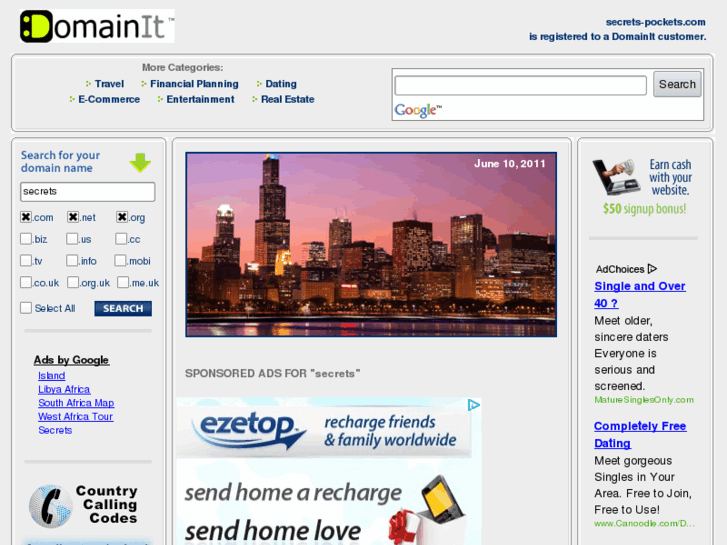Viewport: 727px width, 545px height.
Task: Open the Entertainment category
Action: [x=200, y=99]
